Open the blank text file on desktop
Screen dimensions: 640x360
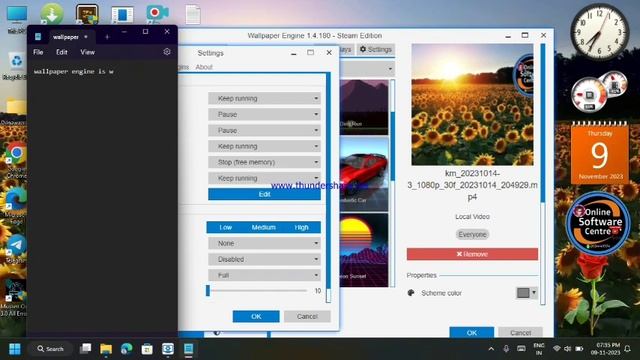[x=193, y=14]
